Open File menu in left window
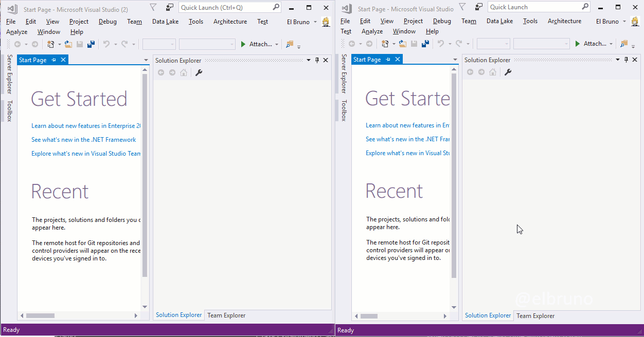The width and height of the screenshot is (644, 337). pos(11,22)
